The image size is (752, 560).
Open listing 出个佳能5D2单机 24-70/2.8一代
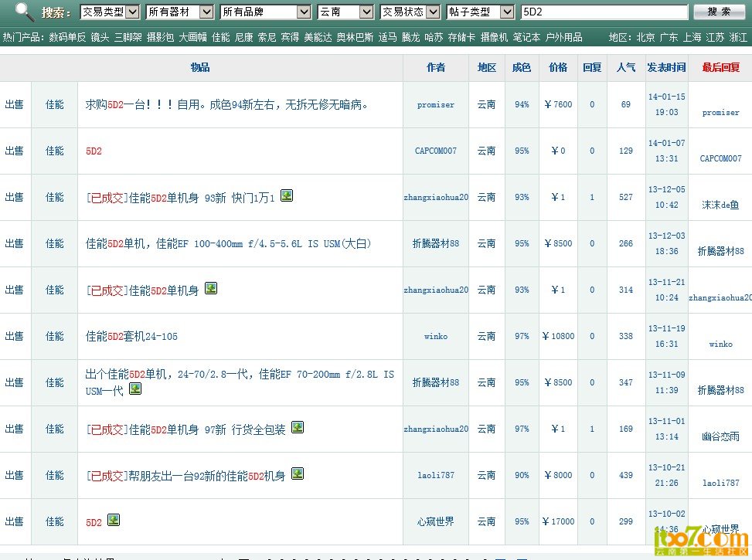240,382
